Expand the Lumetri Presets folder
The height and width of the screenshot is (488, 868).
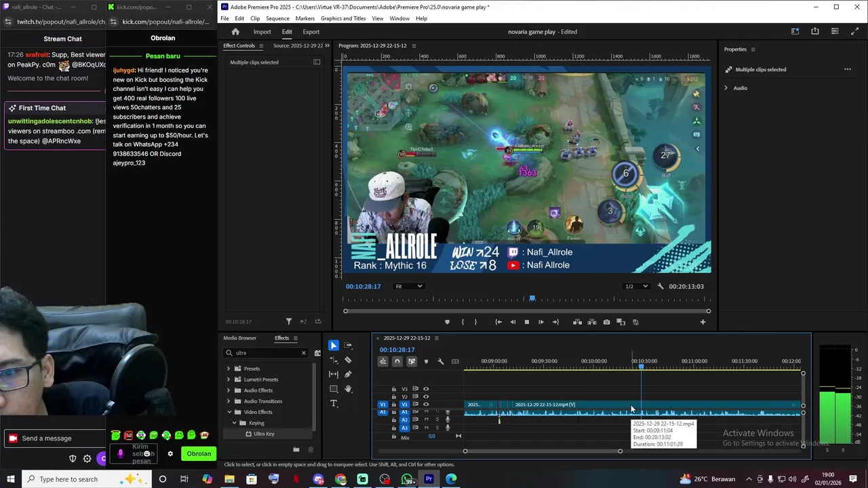click(229, 380)
